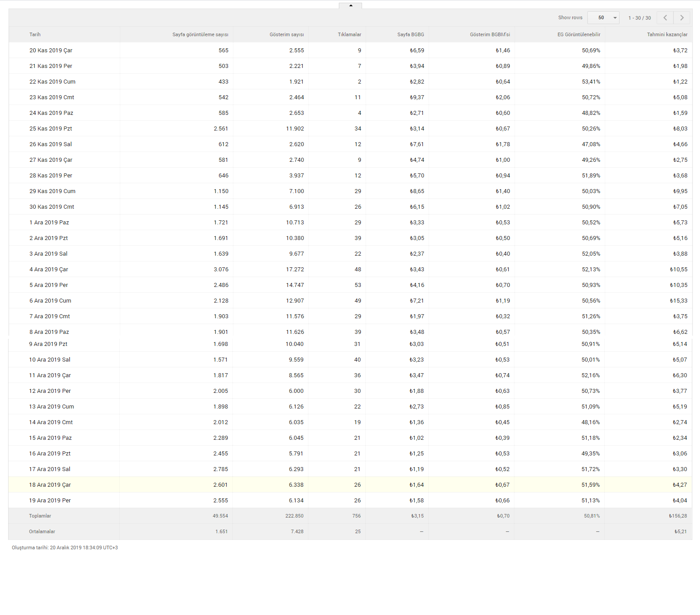Sort by EG Görüntülenebilir column header
The height and width of the screenshot is (615, 700).
tap(578, 34)
